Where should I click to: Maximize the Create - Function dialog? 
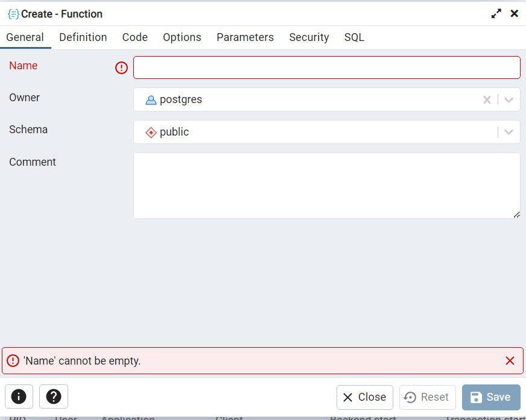[496, 13]
